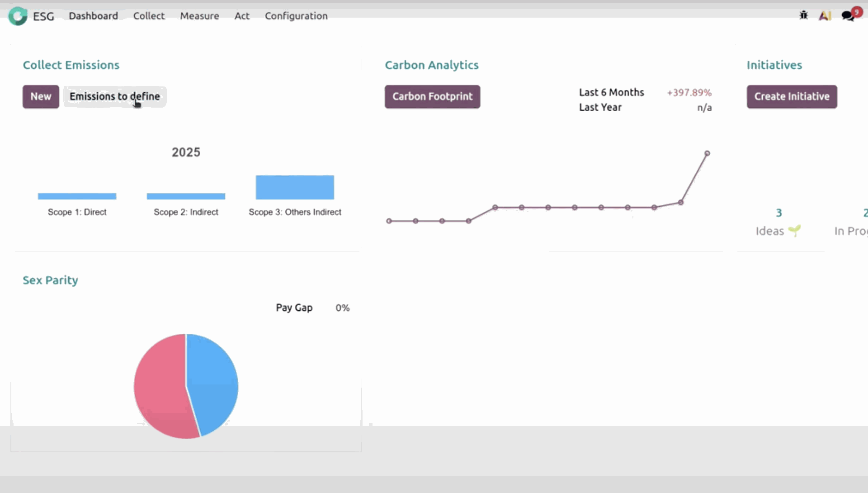Activate the debug bug icon
Screen dimensions: 868x493
pos(803,15)
